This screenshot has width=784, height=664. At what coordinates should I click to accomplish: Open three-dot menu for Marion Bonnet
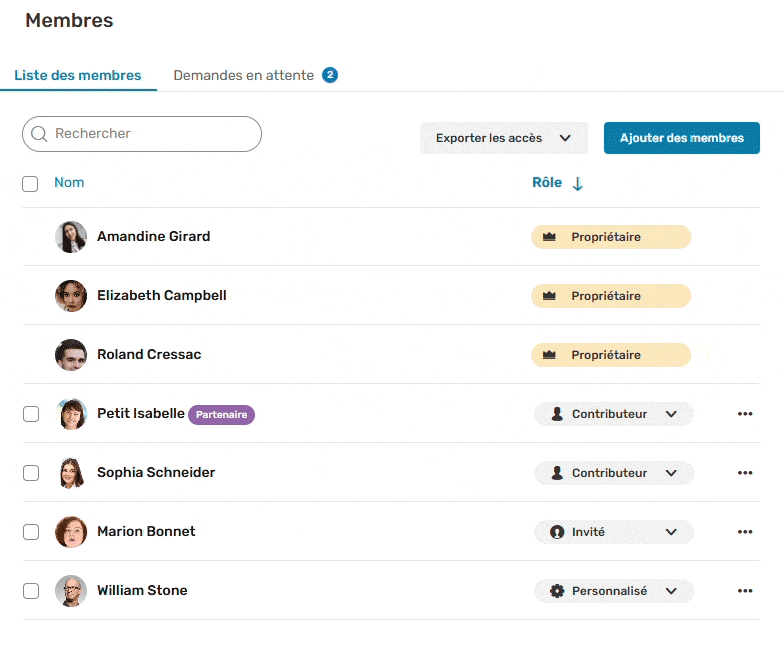[744, 532]
